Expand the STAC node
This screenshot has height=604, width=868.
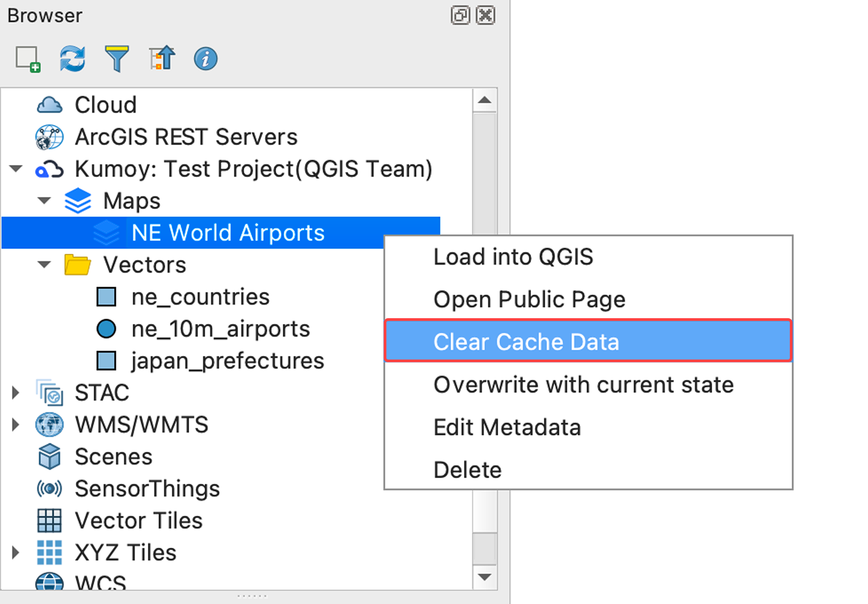(x=16, y=392)
